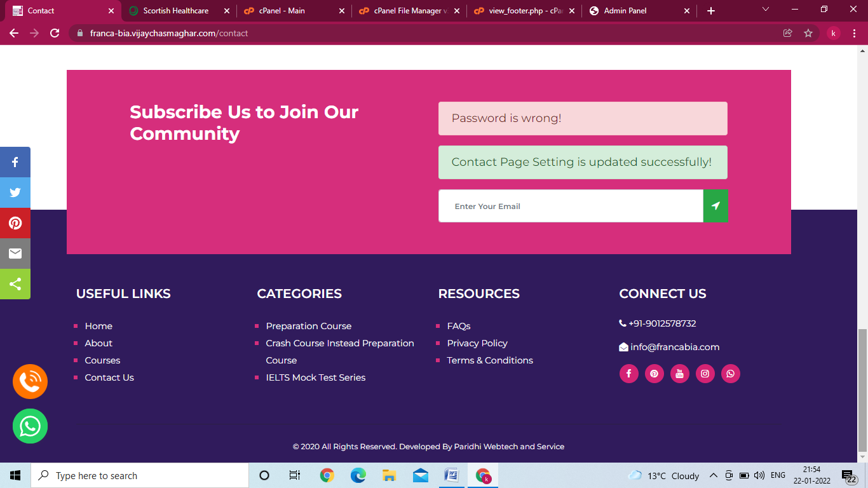
Task: Click the Instagram icon in footer
Action: (705, 374)
